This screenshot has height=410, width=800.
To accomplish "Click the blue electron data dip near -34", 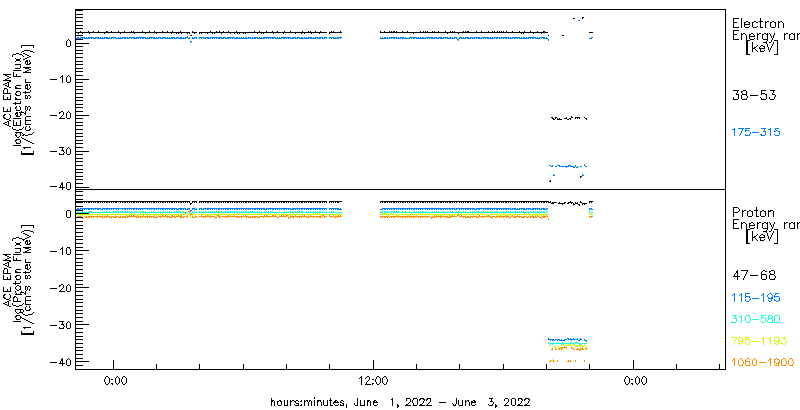I will click(568, 166).
